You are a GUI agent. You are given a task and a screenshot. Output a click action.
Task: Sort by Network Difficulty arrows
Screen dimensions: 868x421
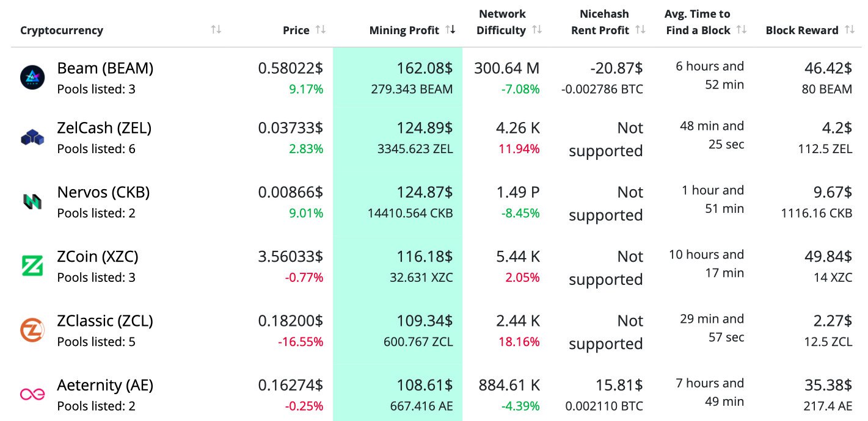(x=537, y=30)
